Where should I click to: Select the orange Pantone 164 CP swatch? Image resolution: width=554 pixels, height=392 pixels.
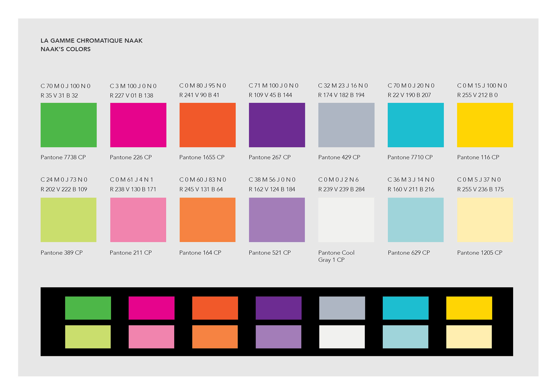pyautogui.click(x=207, y=220)
